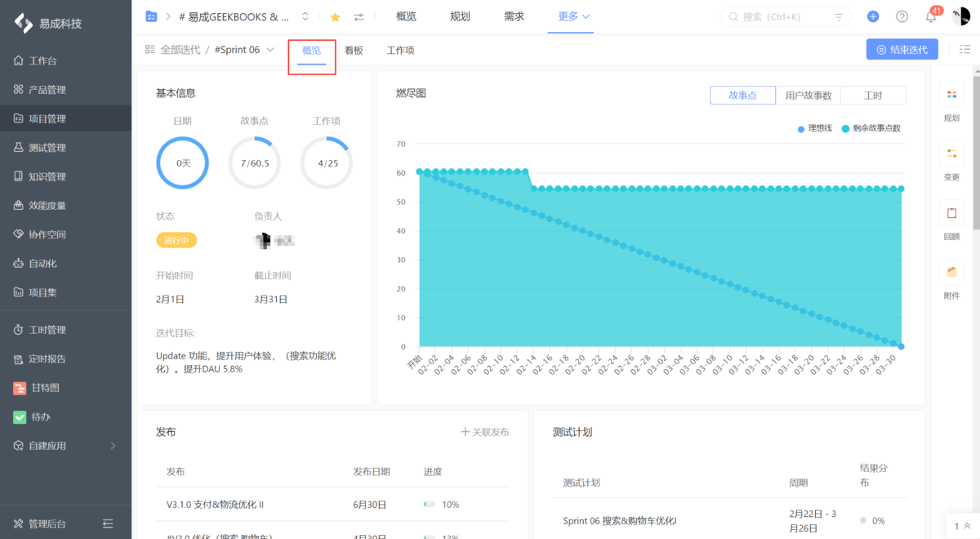The image size is (980, 539).
Task: Switch the burndown chart to 工时
Action: click(874, 95)
